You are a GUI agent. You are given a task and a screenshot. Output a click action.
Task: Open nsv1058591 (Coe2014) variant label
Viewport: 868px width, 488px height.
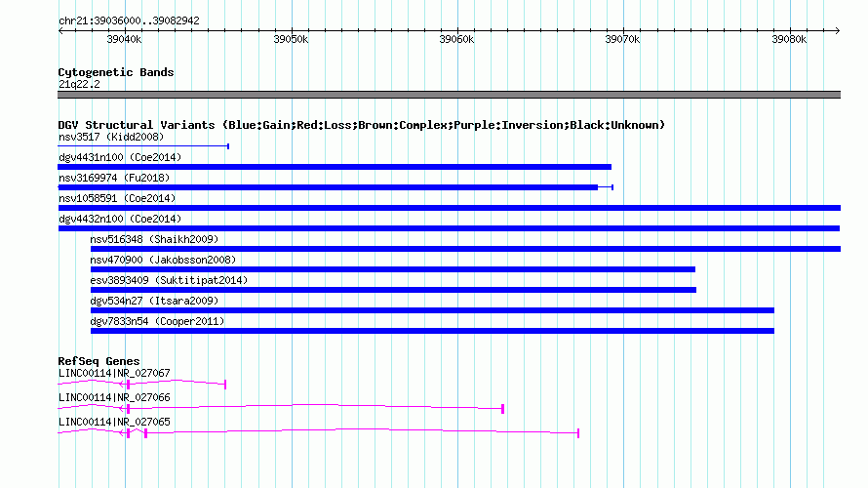point(117,198)
